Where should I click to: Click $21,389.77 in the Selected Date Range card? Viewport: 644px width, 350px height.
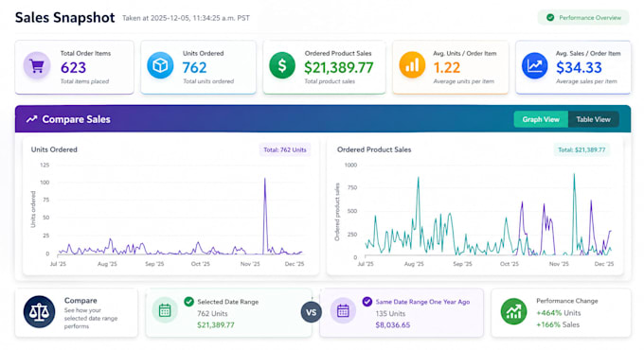coord(216,325)
